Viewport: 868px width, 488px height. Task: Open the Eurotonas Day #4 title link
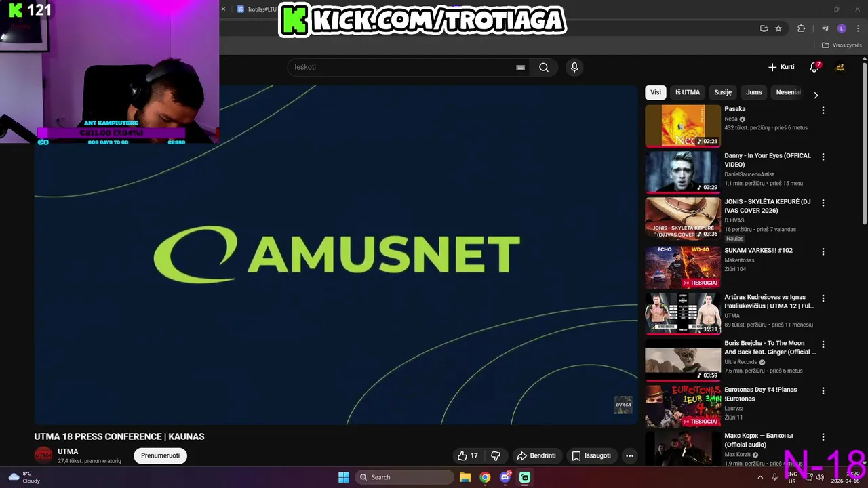(x=760, y=394)
